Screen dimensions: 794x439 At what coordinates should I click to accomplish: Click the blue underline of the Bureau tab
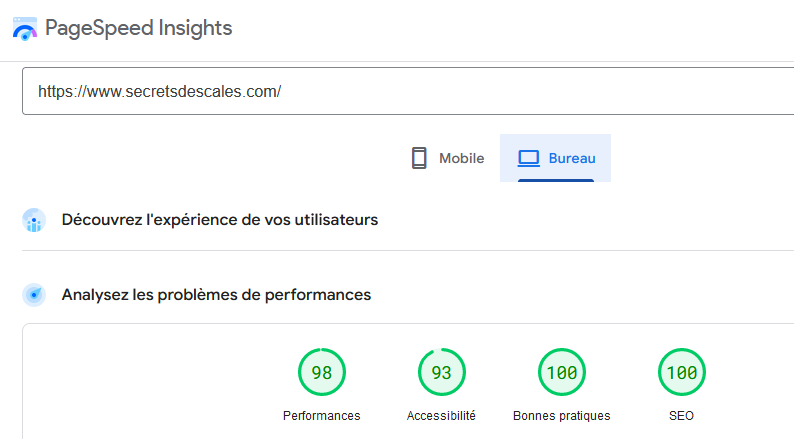point(555,180)
